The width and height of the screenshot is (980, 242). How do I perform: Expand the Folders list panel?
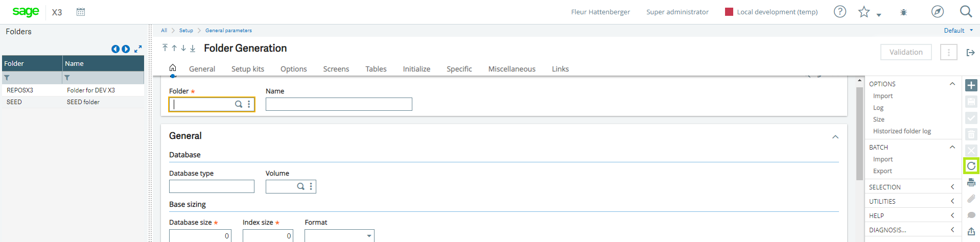[x=138, y=49]
